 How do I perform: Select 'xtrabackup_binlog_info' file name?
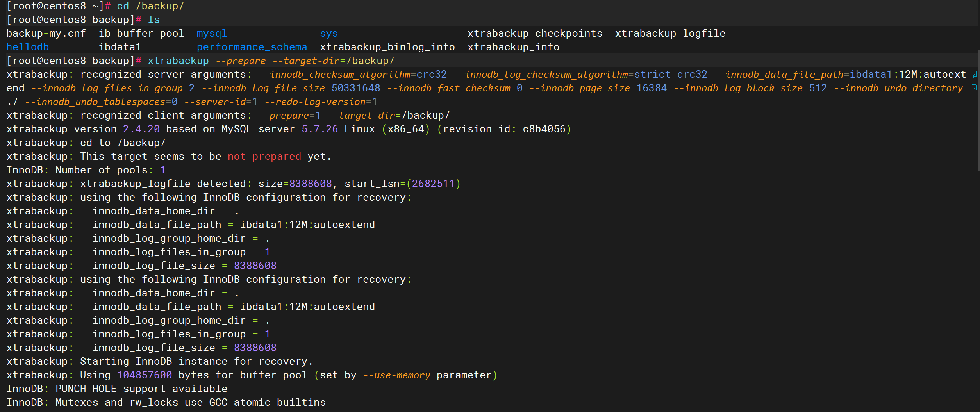(x=387, y=47)
